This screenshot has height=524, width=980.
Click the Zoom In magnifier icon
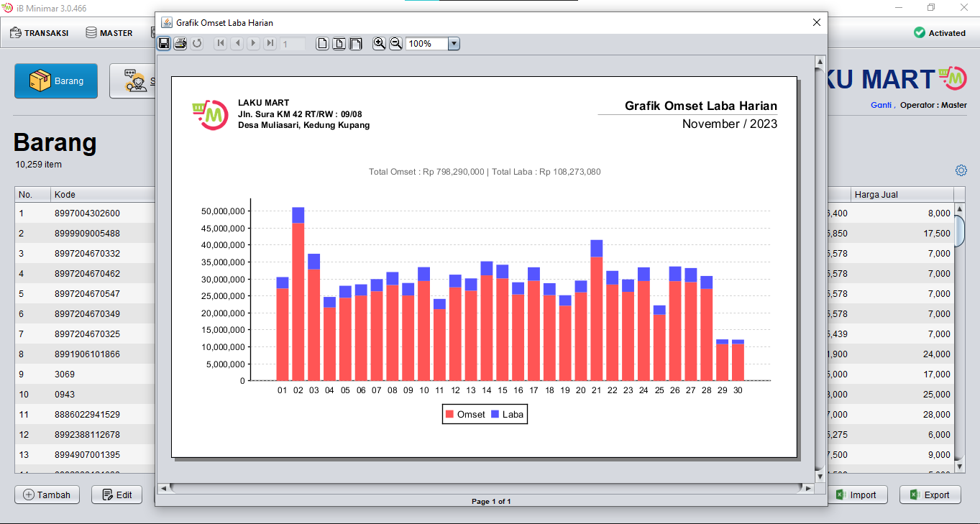(x=379, y=44)
